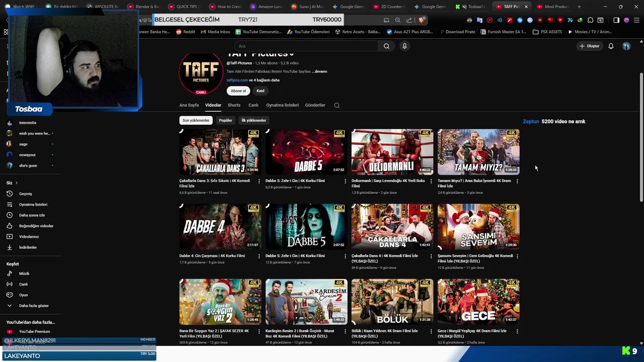The width and height of the screenshot is (644, 362).
Task: Open the Çakallarla Dans 4 video thumbnail
Action: 392,227
